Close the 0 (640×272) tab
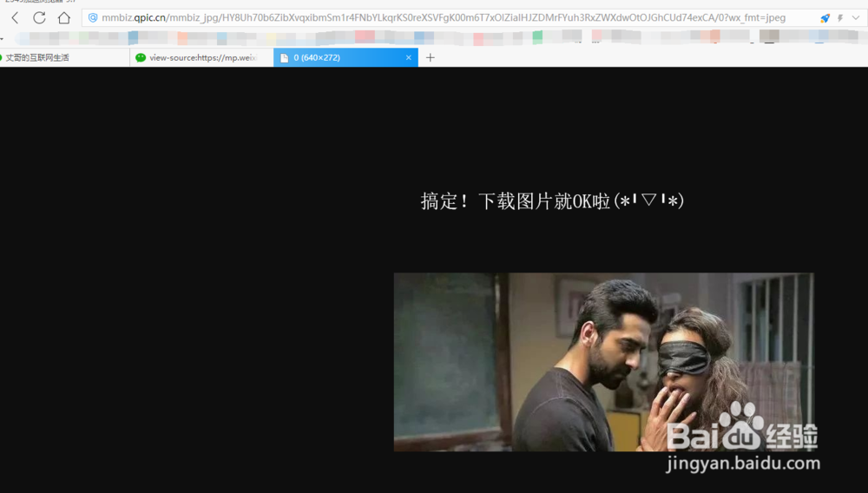Image resolution: width=868 pixels, height=493 pixels. coord(409,57)
